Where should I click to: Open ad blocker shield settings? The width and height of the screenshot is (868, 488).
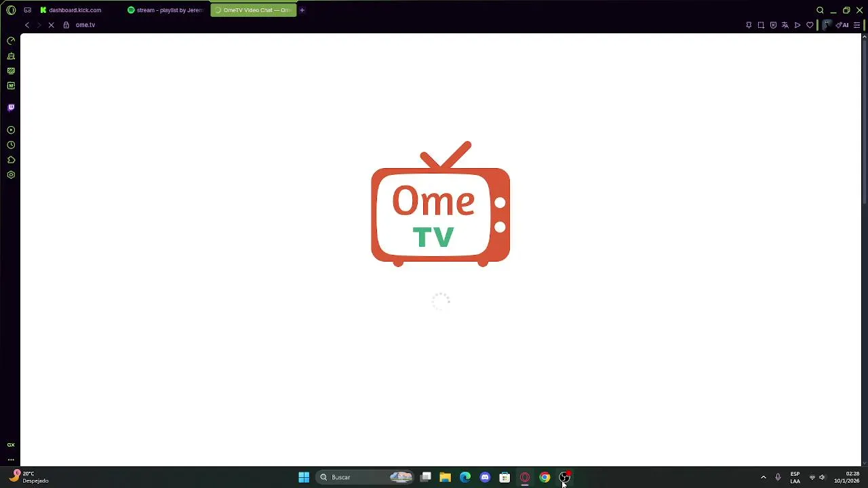[x=773, y=25]
